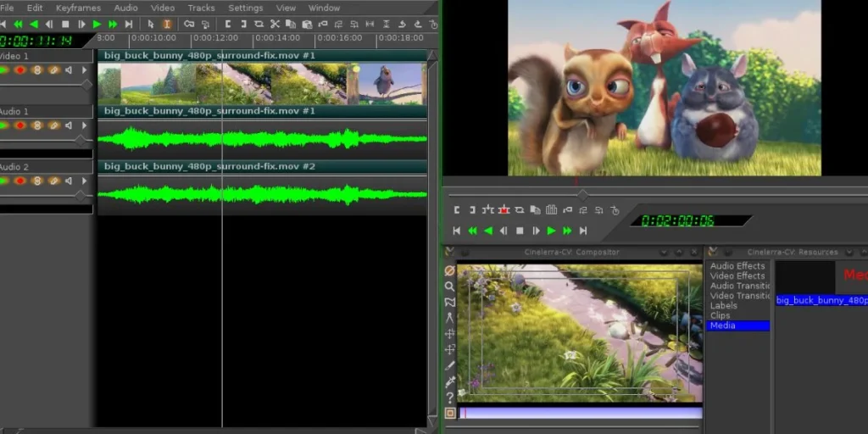Toggle draw media on Video 1
Image resolution: width=868 pixels, height=434 pixels.
(x=53, y=70)
